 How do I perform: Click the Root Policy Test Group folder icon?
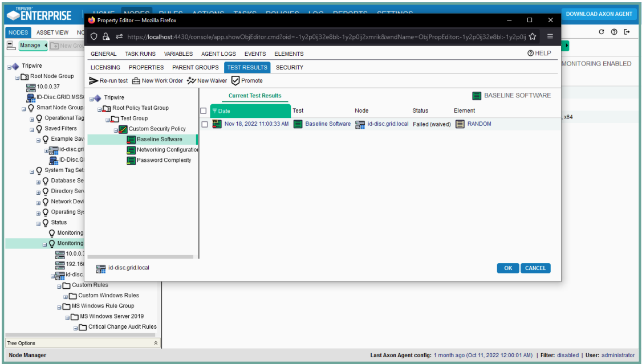tap(107, 108)
